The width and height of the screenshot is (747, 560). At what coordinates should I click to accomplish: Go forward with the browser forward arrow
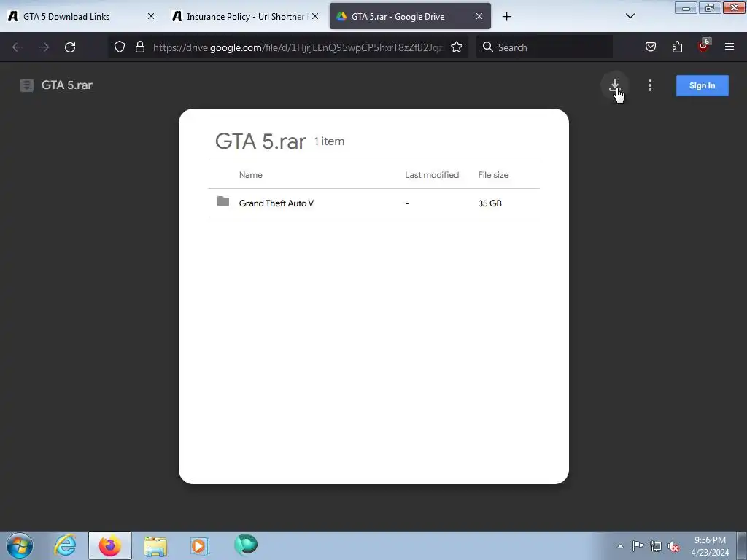click(44, 47)
